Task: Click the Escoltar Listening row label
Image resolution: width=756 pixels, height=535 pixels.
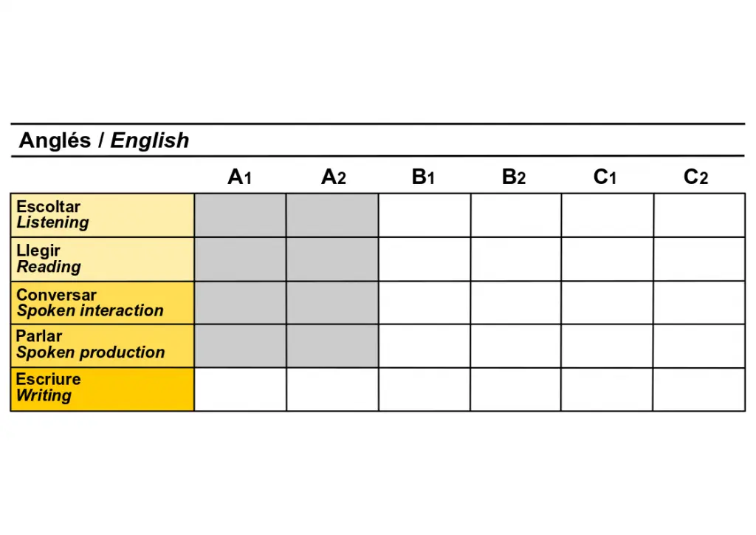Action: [x=102, y=215]
